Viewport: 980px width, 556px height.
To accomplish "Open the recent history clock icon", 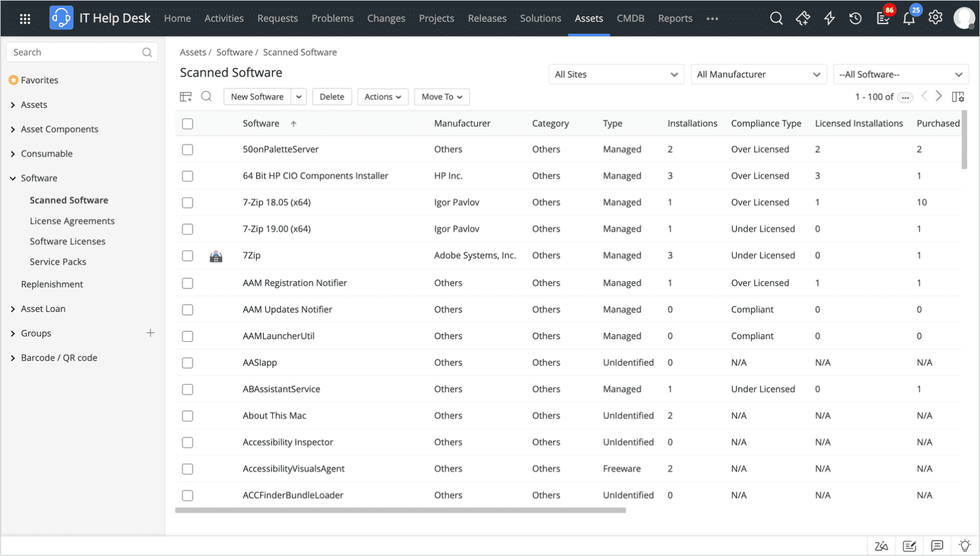I will point(855,18).
